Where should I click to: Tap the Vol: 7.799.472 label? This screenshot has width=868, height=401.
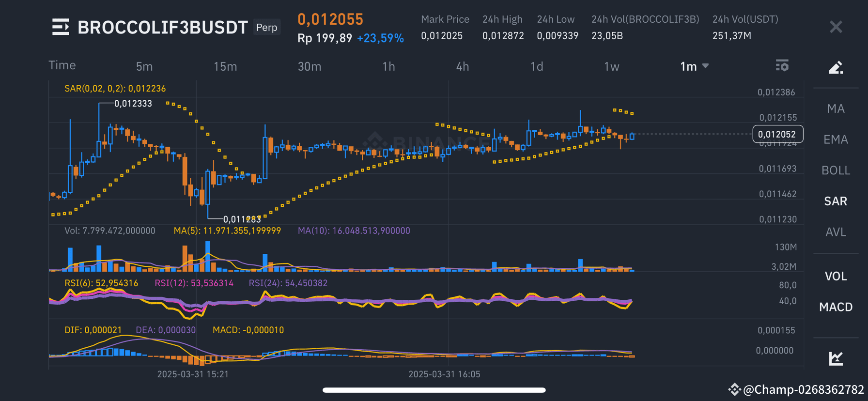(110, 231)
